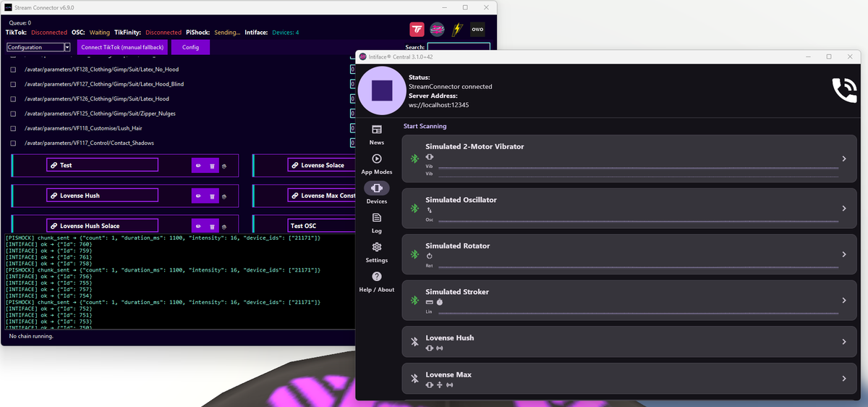This screenshot has height=407, width=868.
Task: Click the Bluetooth icon of Simulated Stroker
Action: (x=415, y=300)
